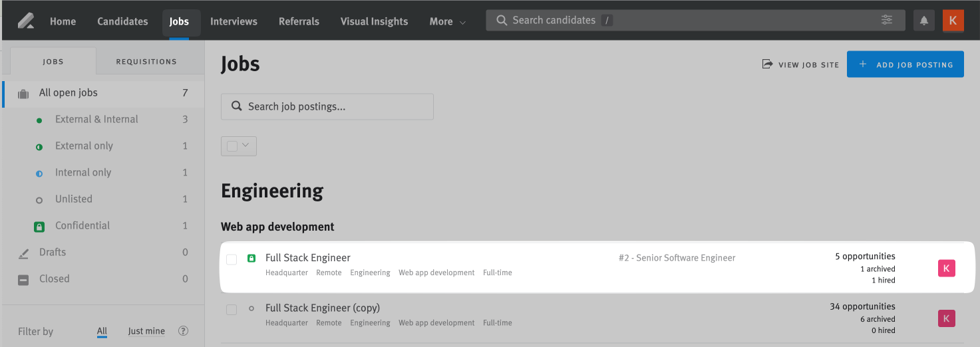Click the Search job postings field
Viewport: 980px width, 347px height.
[327, 106]
